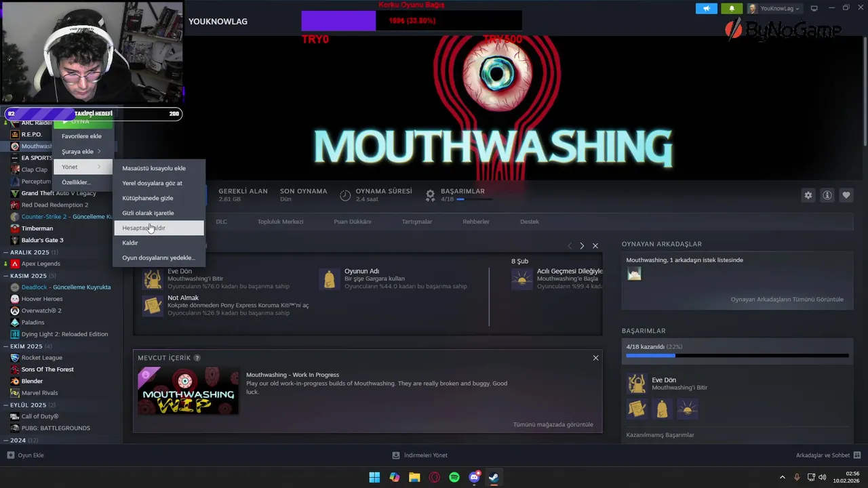Choose Oyun dosyalarını yedekle...
The height and width of the screenshot is (488, 868).
[x=159, y=258]
